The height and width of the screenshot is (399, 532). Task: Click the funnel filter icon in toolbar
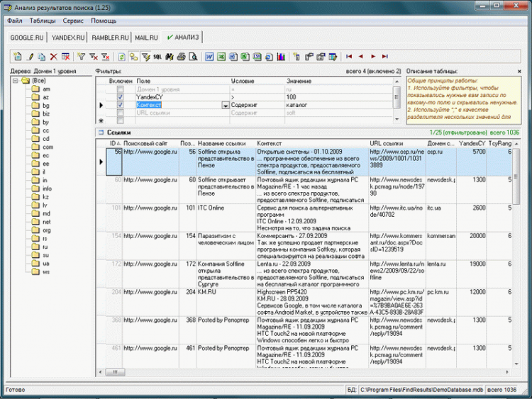coord(80,56)
